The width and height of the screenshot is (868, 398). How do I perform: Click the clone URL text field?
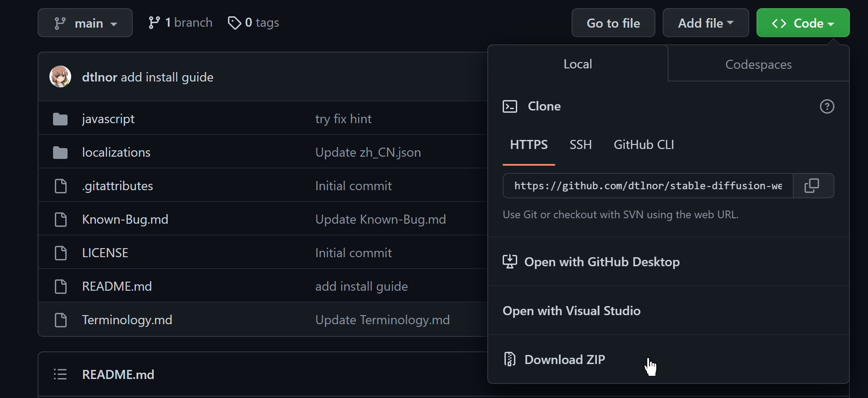648,186
